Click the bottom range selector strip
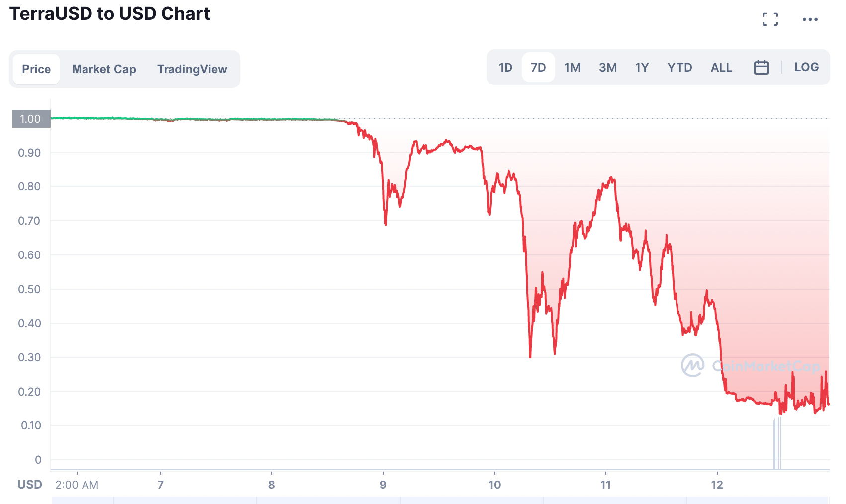This screenshot has width=846, height=504. click(439, 500)
